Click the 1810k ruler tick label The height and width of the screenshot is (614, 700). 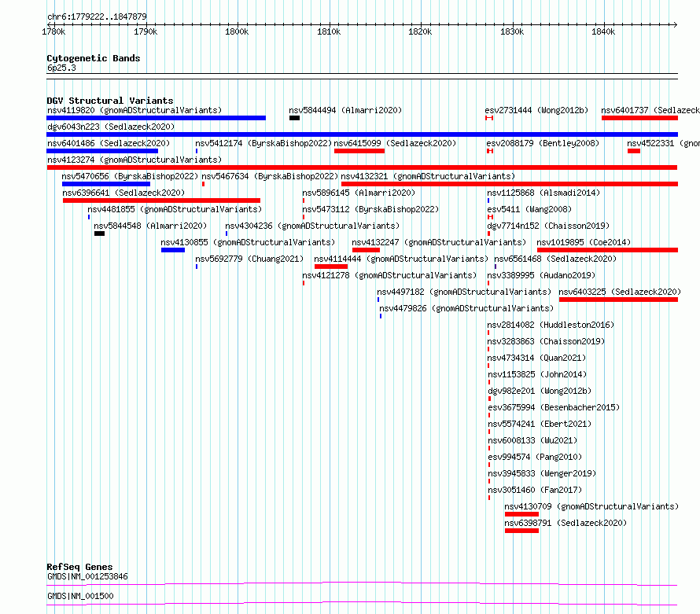tap(329, 31)
